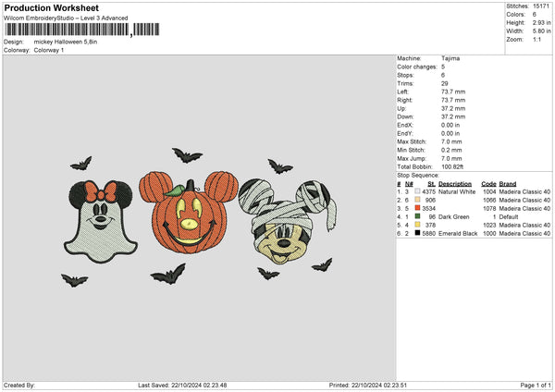Click the Dark Green thread swatch
The height and width of the screenshot is (392, 555).
click(x=417, y=216)
